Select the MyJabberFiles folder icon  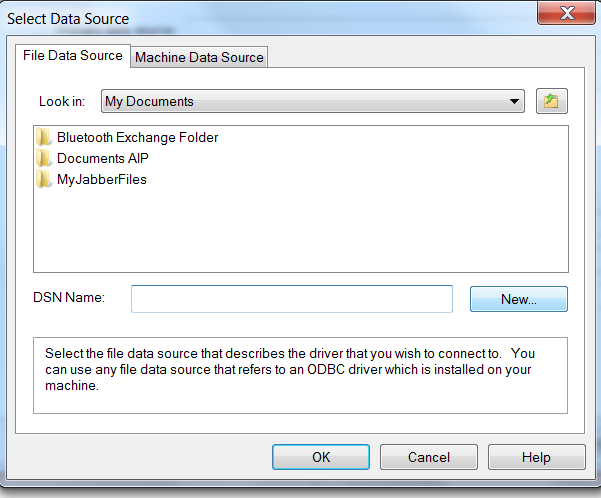coord(44,179)
